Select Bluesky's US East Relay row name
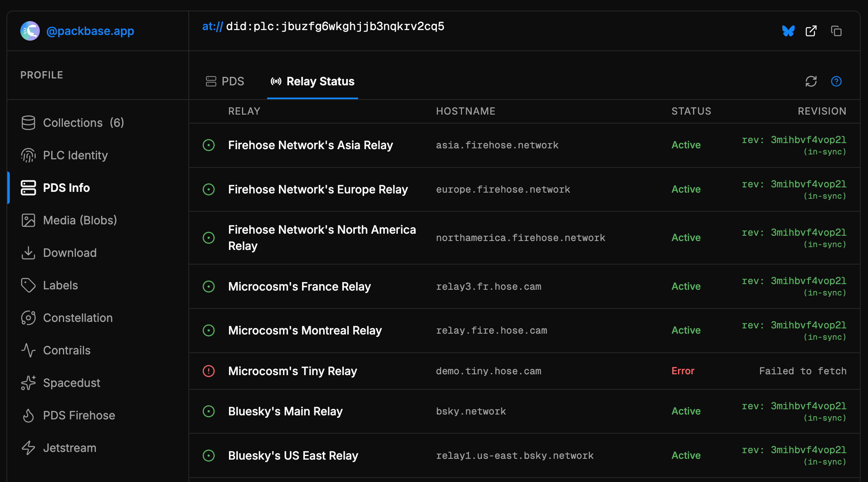 point(293,456)
